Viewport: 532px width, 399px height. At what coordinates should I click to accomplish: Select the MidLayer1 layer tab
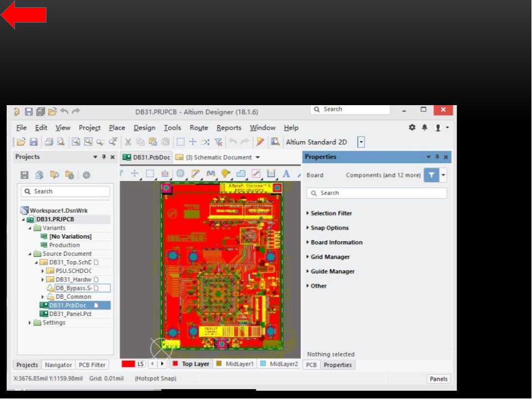coord(235,364)
